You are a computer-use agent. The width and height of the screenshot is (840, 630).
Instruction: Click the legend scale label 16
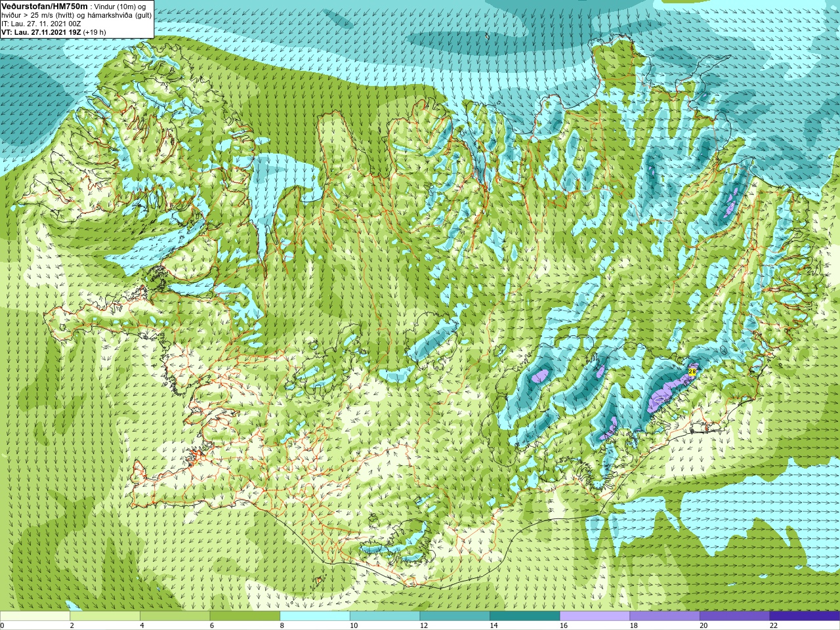pos(564,625)
